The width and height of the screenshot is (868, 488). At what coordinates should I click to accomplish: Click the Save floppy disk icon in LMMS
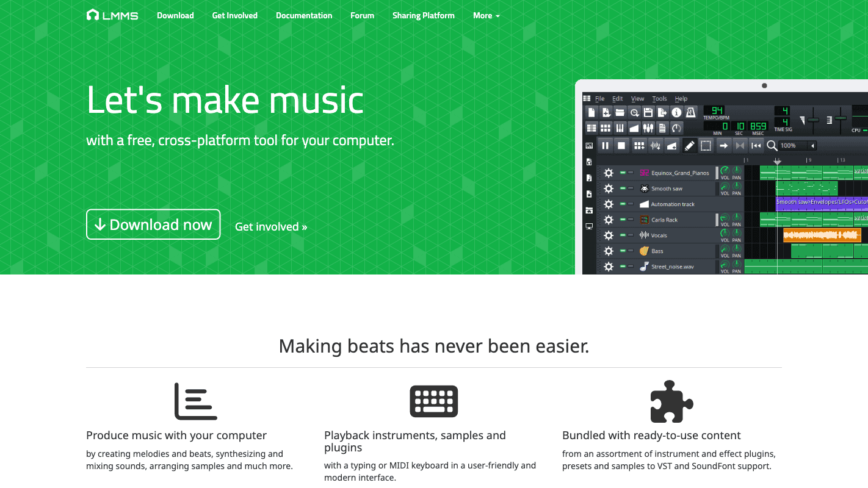(x=648, y=112)
